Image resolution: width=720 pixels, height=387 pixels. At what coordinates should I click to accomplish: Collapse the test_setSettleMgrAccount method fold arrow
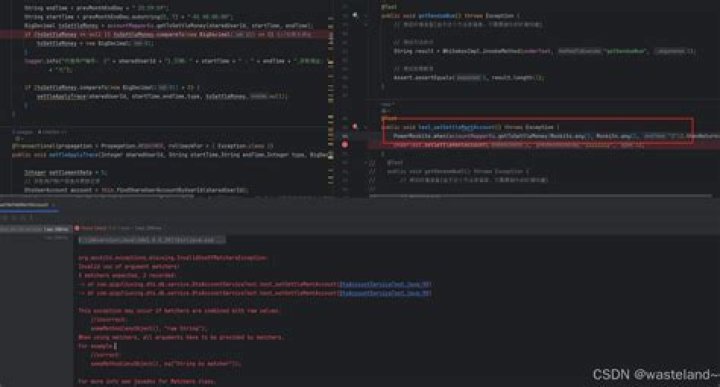[x=366, y=127]
